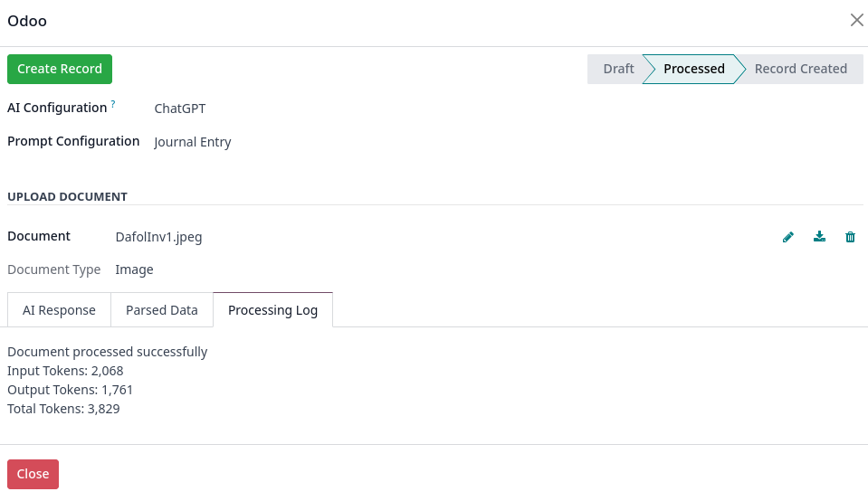The width and height of the screenshot is (868, 501).
Task: Show AI Configuration help tooltip question mark
Action: (113, 103)
